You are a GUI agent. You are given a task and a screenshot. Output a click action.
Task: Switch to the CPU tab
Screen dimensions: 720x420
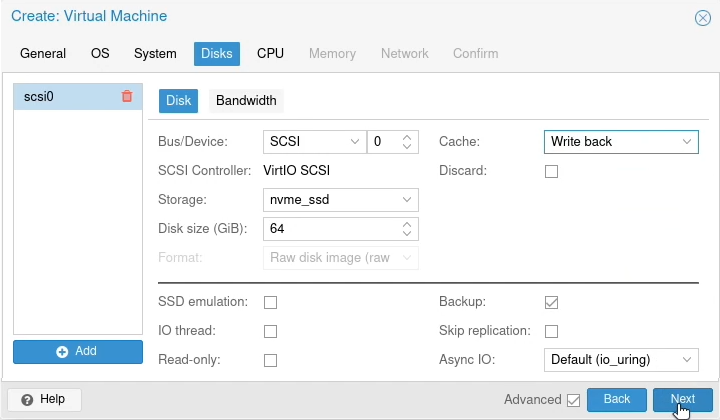tap(270, 53)
